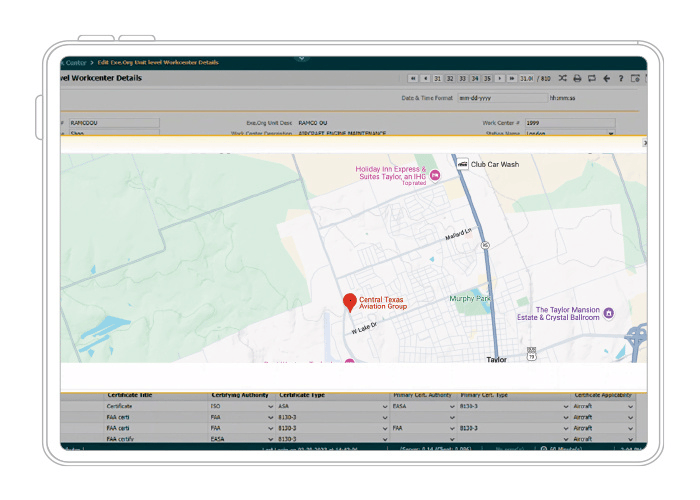Go to page 32

[x=450, y=78]
